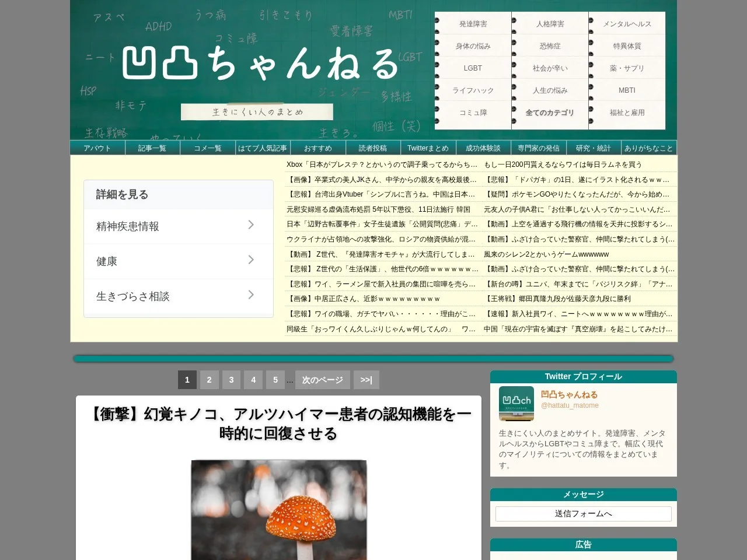Viewport: 747px width, 560px height.
Task: Open the 人生の悩み category
Action: click(550, 90)
